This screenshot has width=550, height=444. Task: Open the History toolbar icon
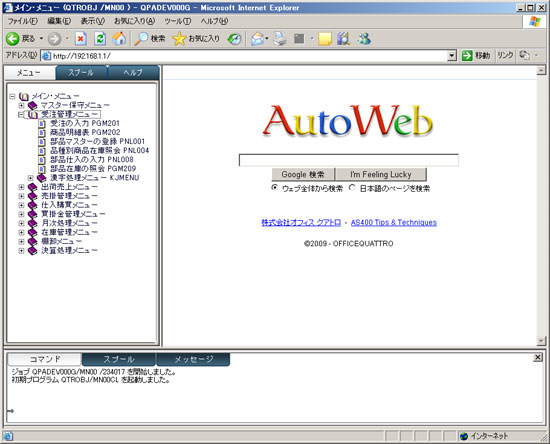(x=234, y=39)
